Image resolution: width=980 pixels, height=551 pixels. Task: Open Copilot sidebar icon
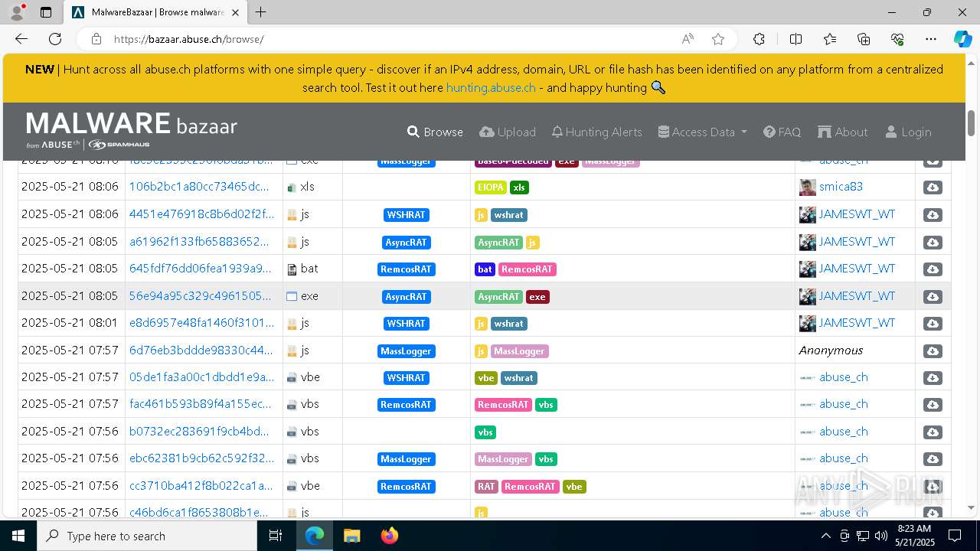(x=962, y=39)
